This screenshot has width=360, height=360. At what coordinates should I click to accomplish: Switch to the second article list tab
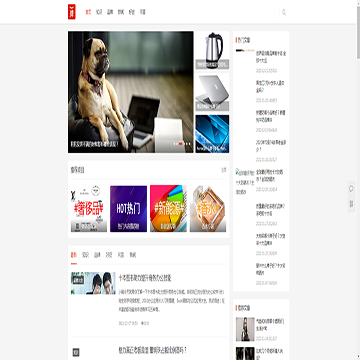tap(85, 255)
